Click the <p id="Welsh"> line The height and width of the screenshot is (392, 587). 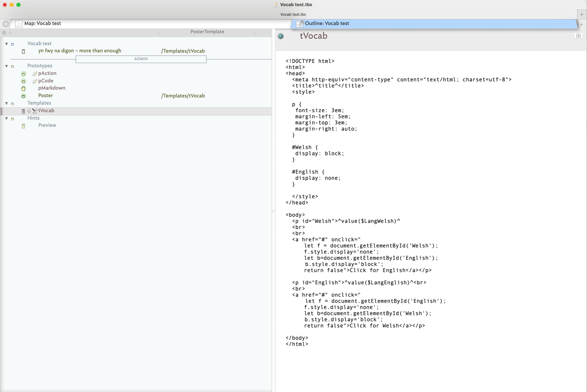click(x=346, y=221)
